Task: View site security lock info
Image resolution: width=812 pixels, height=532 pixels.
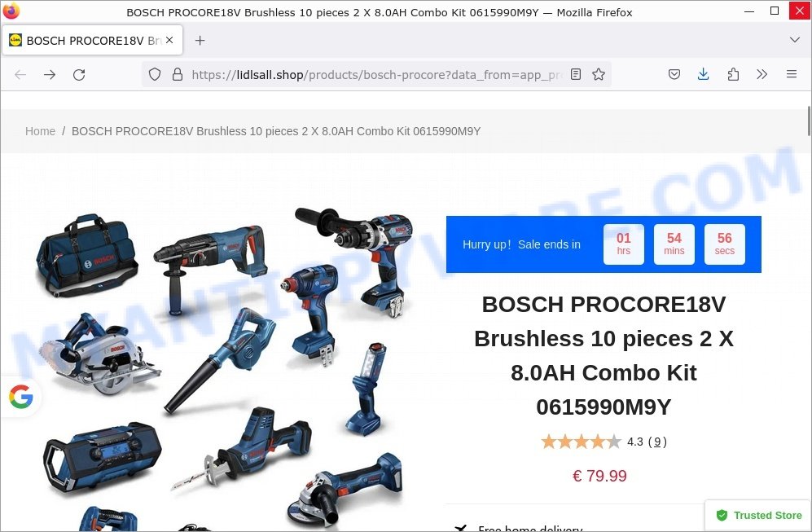Action: click(177, 75)
